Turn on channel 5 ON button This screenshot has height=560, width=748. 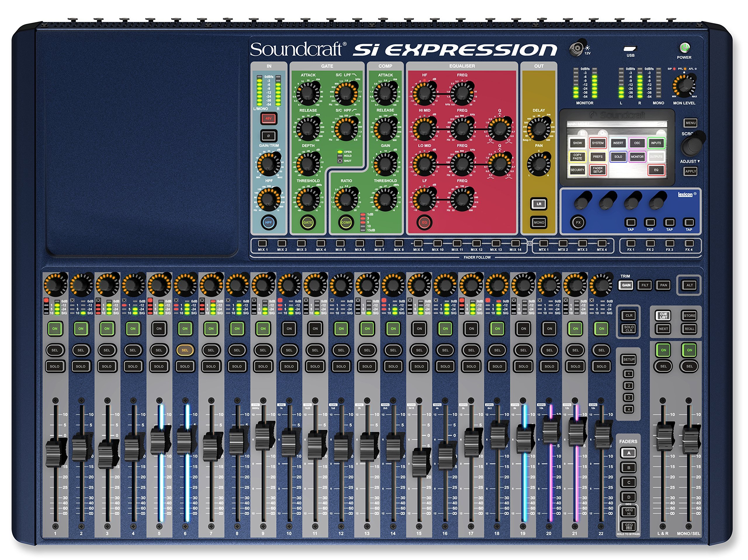coord(159,328)
